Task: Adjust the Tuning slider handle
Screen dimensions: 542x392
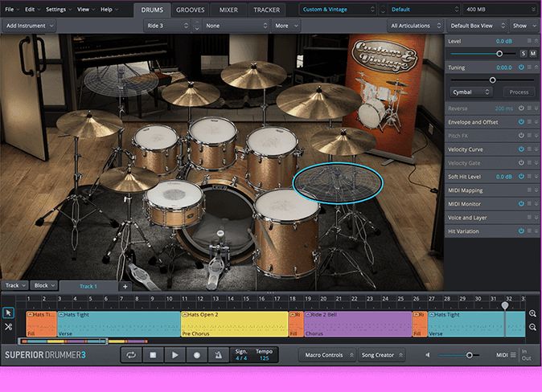Action: (493, 80)
